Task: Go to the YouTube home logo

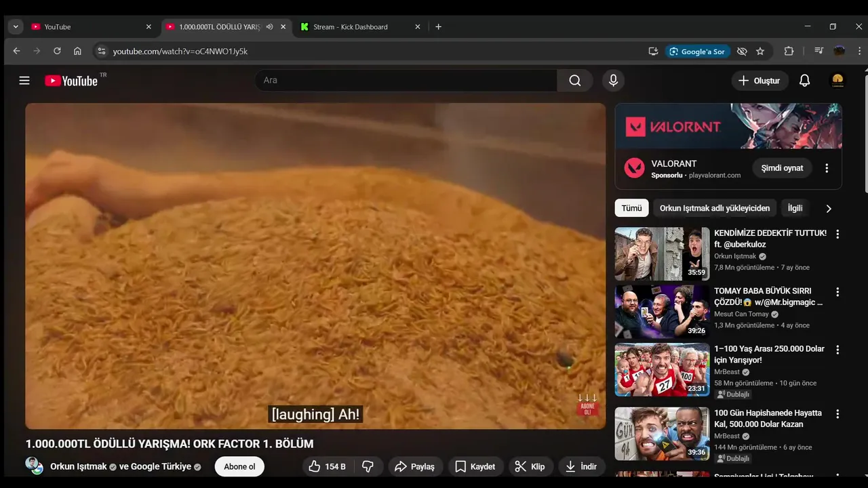Action: pos(71,81)
